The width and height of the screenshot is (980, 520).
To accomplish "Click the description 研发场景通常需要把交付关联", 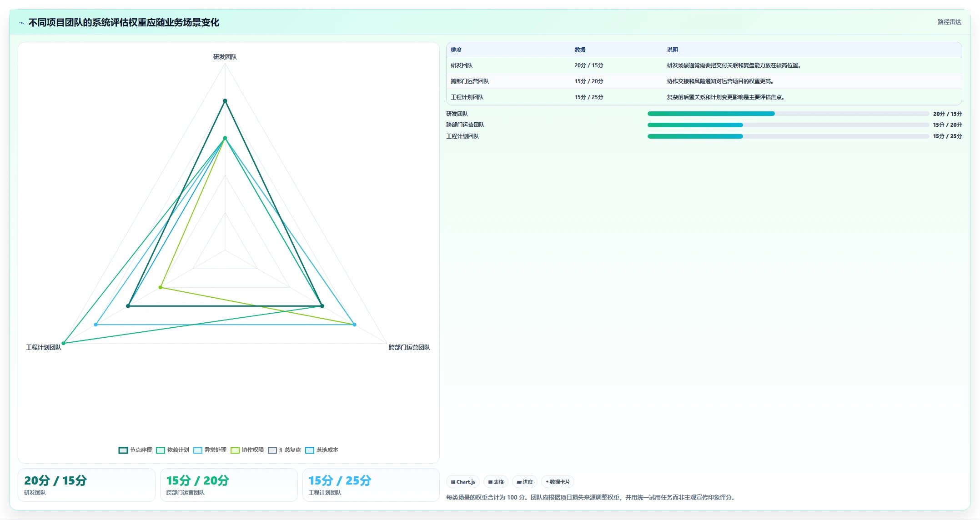I will [734, 65].
